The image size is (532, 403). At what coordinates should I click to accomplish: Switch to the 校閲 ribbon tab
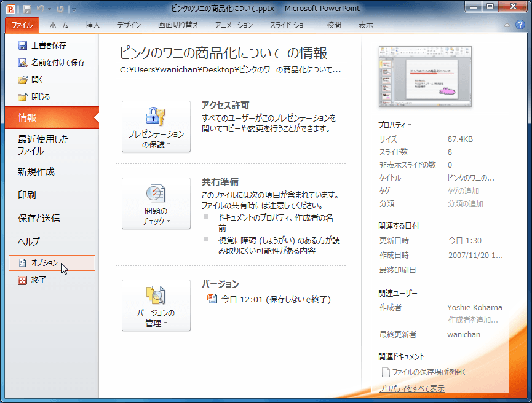click(333, 25)
